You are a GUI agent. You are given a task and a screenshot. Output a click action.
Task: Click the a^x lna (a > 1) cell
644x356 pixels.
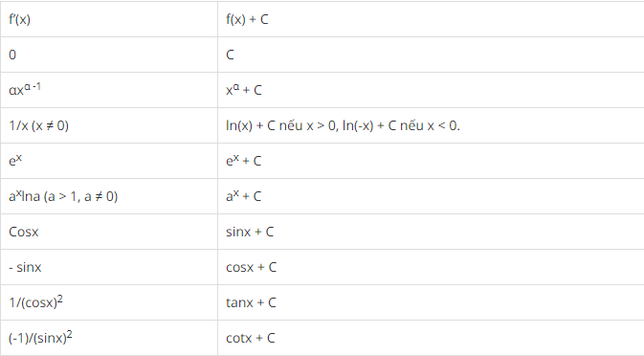109,196
